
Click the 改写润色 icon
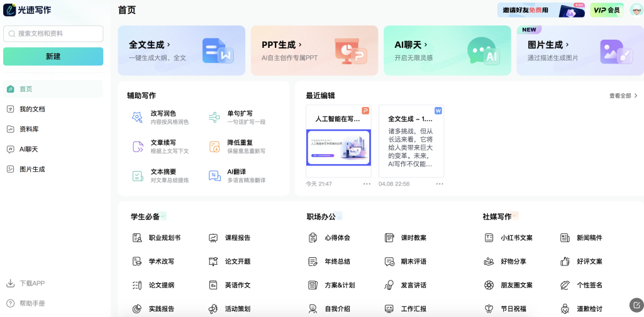click(x=137, y=117)
